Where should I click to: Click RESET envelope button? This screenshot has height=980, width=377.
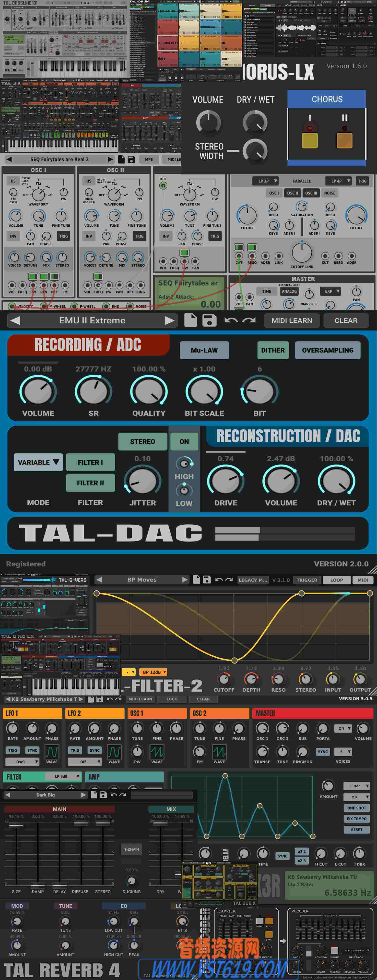coord(356,830)
